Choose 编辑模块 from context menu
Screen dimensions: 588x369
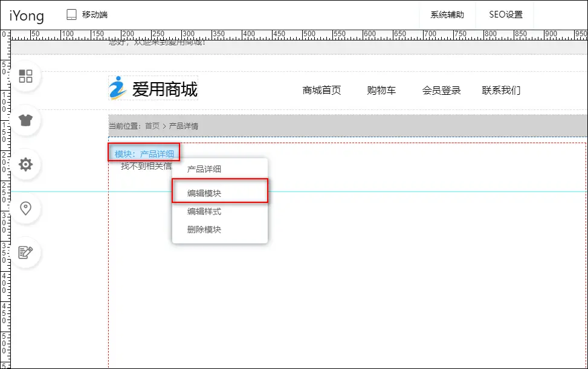204,193
